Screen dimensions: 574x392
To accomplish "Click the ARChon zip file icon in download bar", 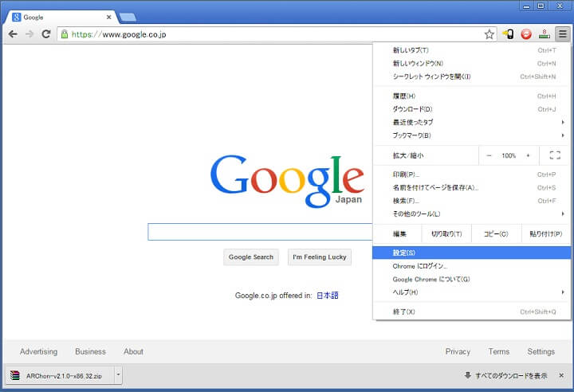I will pos(14,375).
